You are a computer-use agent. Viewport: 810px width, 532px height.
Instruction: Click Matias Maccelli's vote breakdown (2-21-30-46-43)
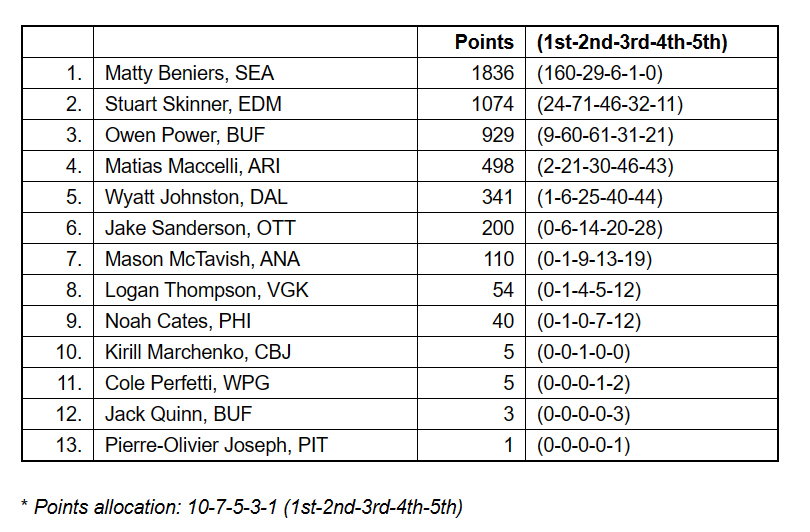(x=605, y=166)
